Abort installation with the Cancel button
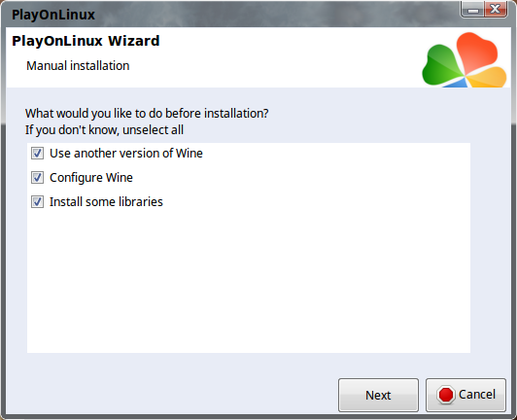Screen dimensions: 517x420 [465, 395]
